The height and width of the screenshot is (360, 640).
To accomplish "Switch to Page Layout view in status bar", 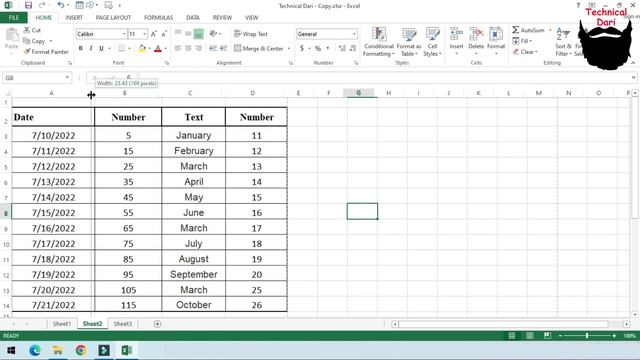I will [529, 336].
